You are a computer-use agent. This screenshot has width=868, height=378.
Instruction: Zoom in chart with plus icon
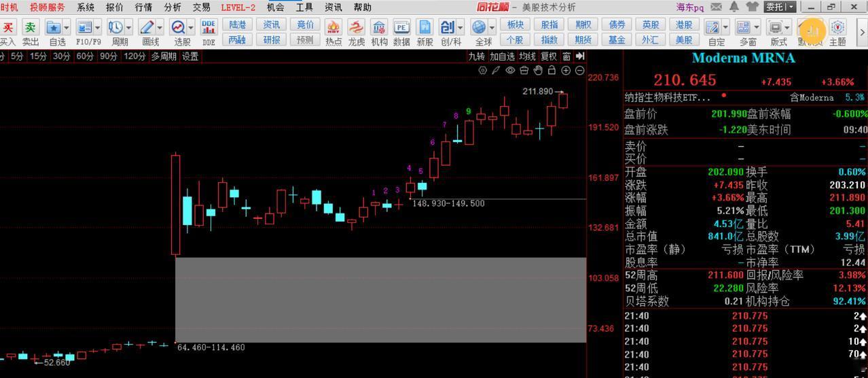566,70
